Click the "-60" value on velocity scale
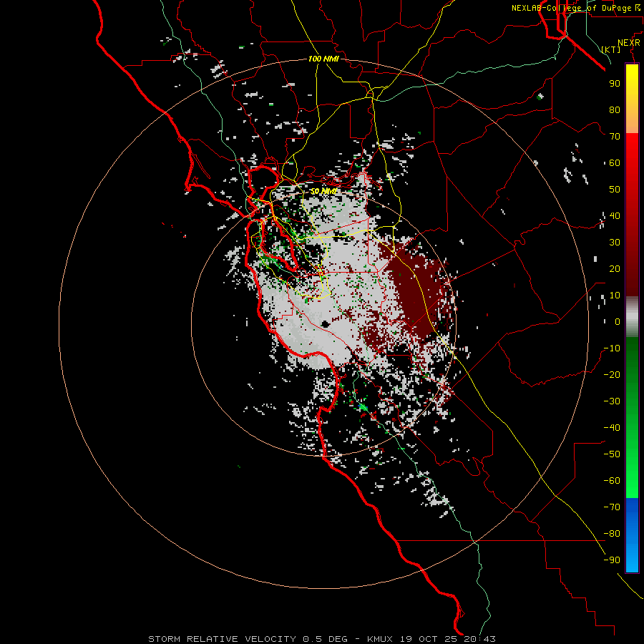The width and height of the screenshot is (644, 644). [x=612, y=481]
